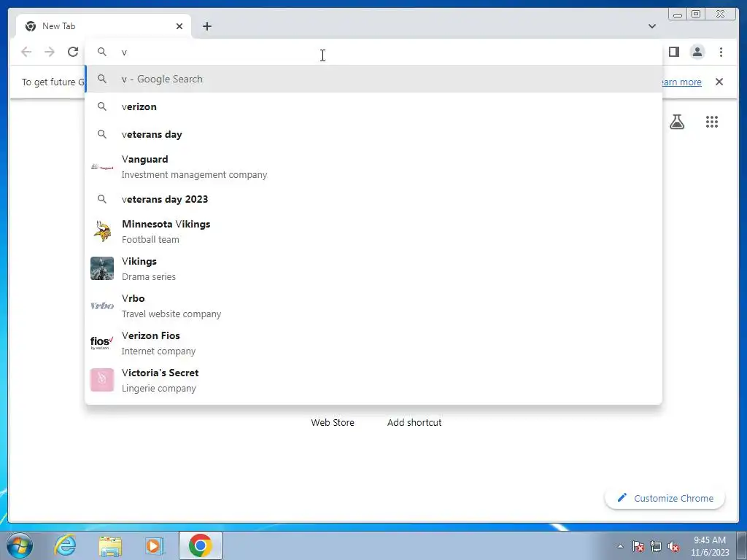Reload the page with the refresh icon
This screenshot has width=747, height=560.
tap(73, 52)
